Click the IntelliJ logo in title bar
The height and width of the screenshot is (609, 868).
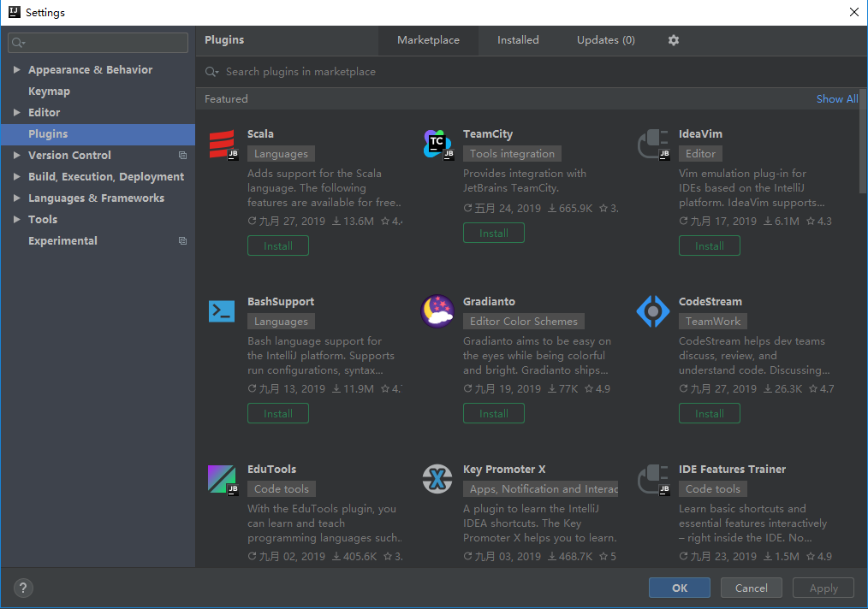15,12
